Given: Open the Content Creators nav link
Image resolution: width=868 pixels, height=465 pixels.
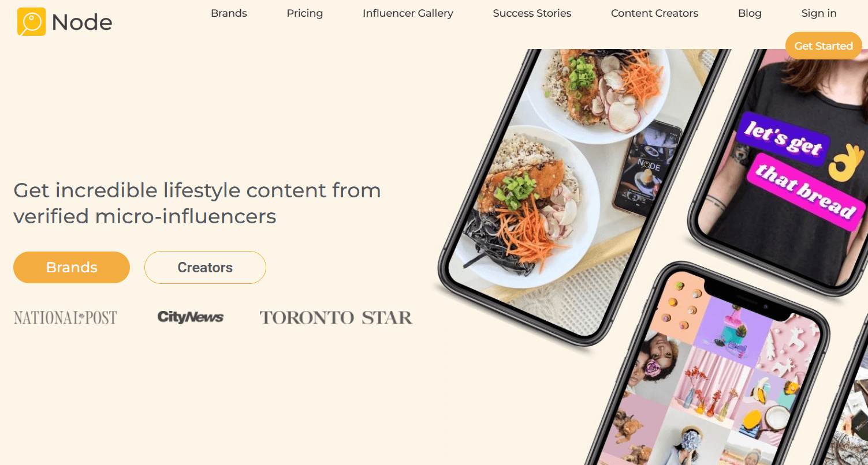Looking at the screenshot, I should coord(654,13).
